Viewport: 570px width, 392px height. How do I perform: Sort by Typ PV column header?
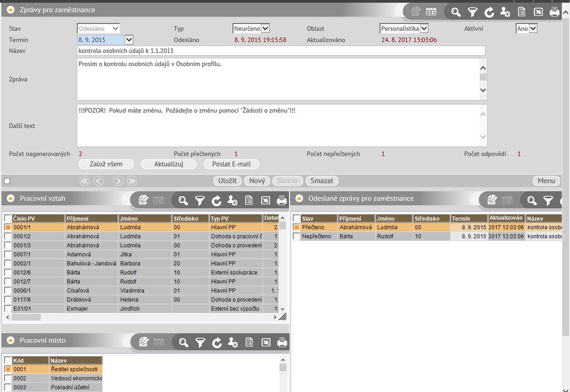pyautogui.click(x=235, y=218)
